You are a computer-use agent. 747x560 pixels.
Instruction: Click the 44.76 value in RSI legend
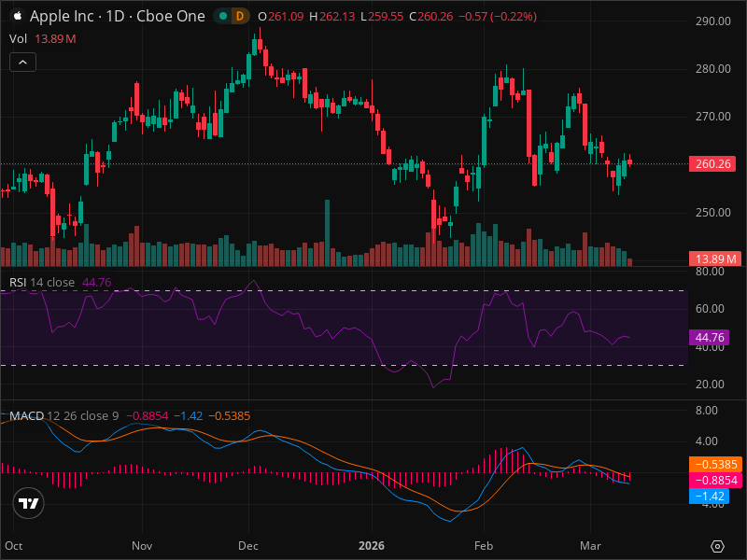[97, 283]
